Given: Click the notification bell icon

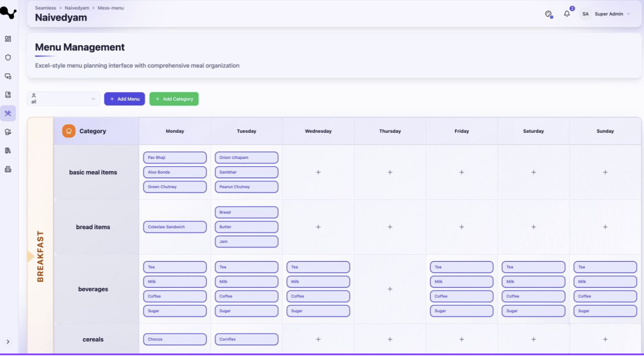Looking at the screenshot, I should pyautogui.click(x=566, y=14).
